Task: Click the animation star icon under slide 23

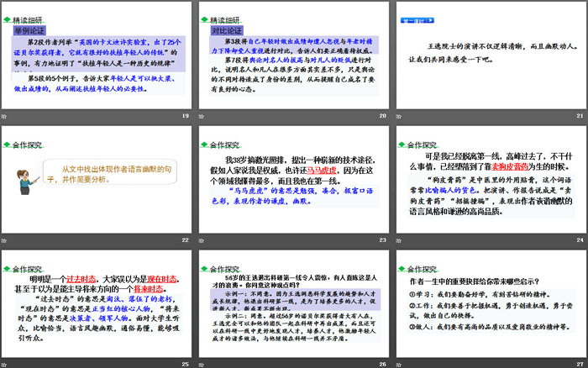Action: (x=202, y=240)
